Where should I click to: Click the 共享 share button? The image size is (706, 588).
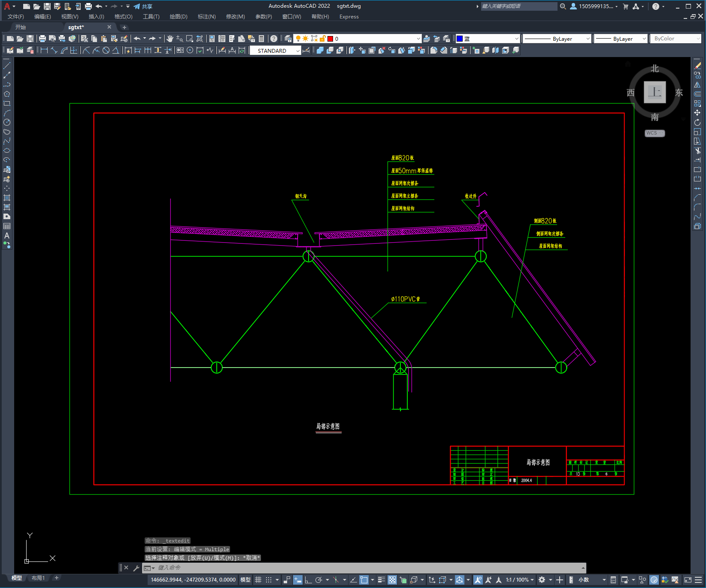coord(143,6)
